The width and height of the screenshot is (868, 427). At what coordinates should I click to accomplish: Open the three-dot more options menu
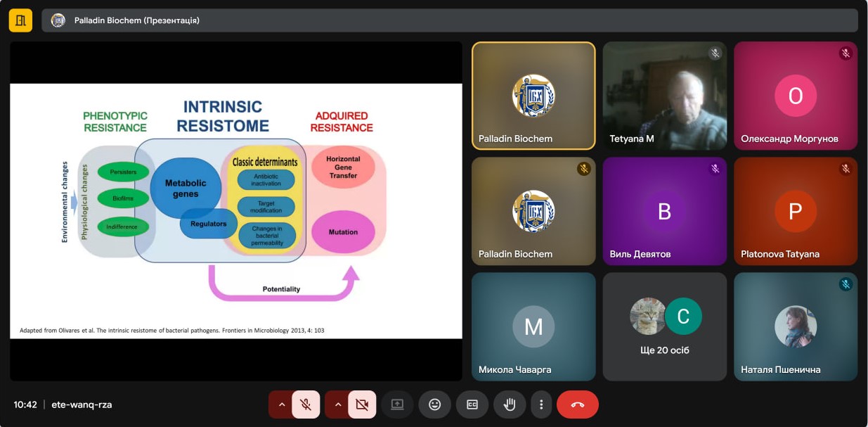point(541,404)
